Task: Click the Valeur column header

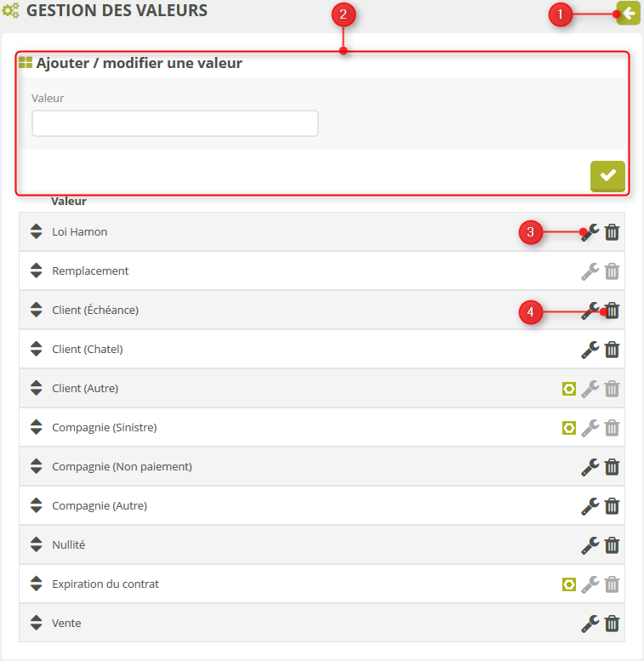Action: point(69,202)
